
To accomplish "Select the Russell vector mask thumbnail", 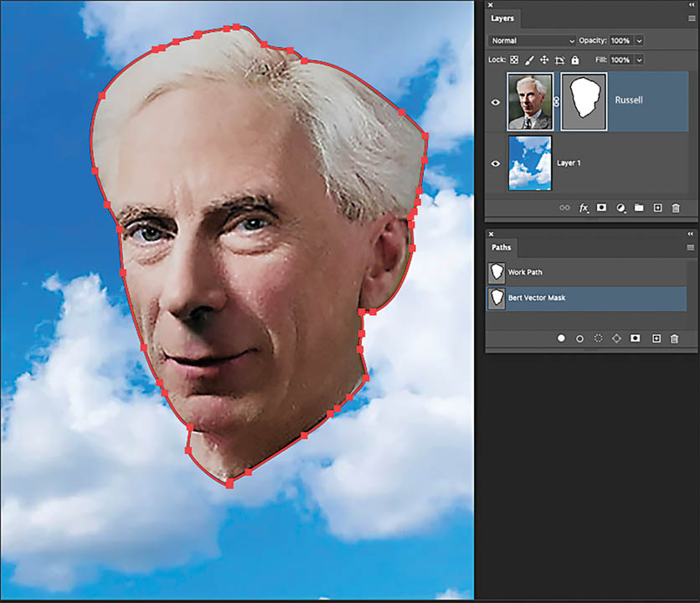I will pos(584,102).
